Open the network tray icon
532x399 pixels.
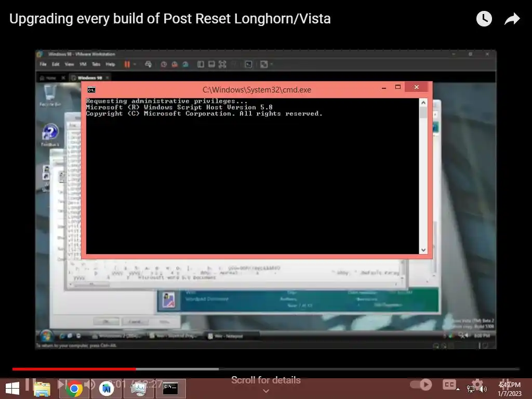[x=471, y=389]
